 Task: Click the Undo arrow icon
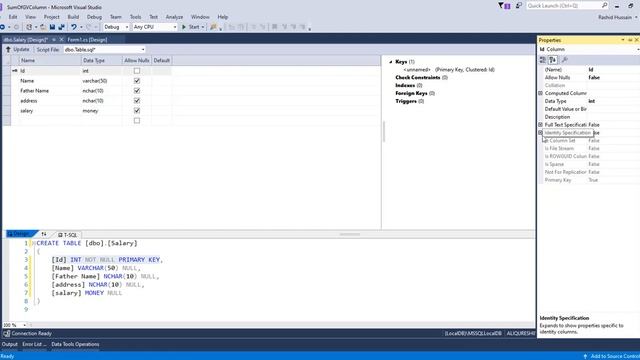73,27
